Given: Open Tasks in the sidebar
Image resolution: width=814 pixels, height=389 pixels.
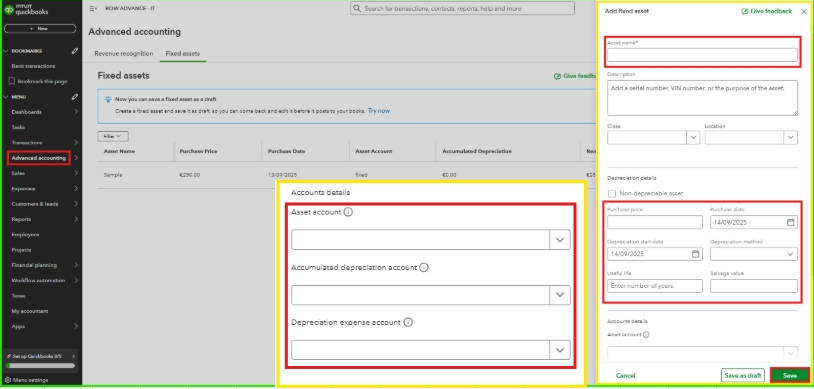Looking at the screenshot, I should 18,127.
